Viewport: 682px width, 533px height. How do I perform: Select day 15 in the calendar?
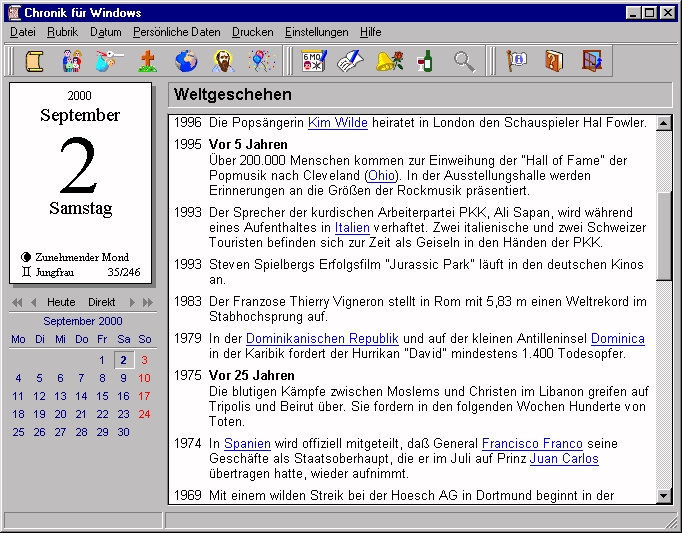click(x=102, y=396)
